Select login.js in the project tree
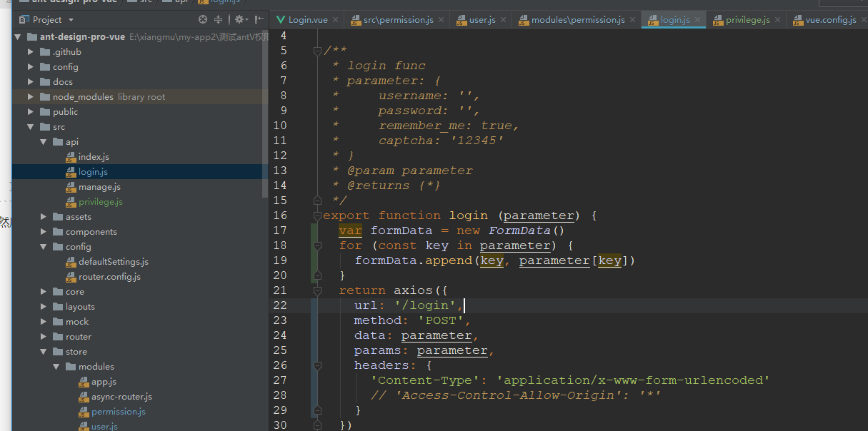The image size is (868, 431). pyautogui.click(x=94, y=172)
